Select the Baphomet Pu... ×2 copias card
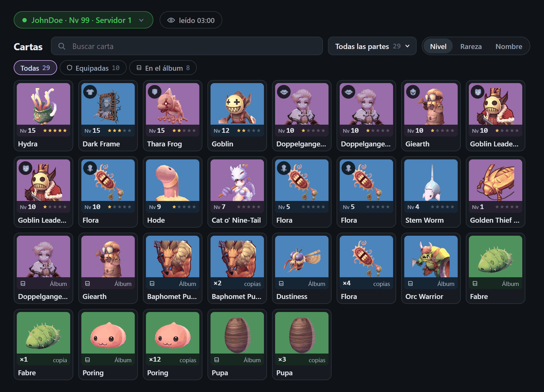 point(237,268)
